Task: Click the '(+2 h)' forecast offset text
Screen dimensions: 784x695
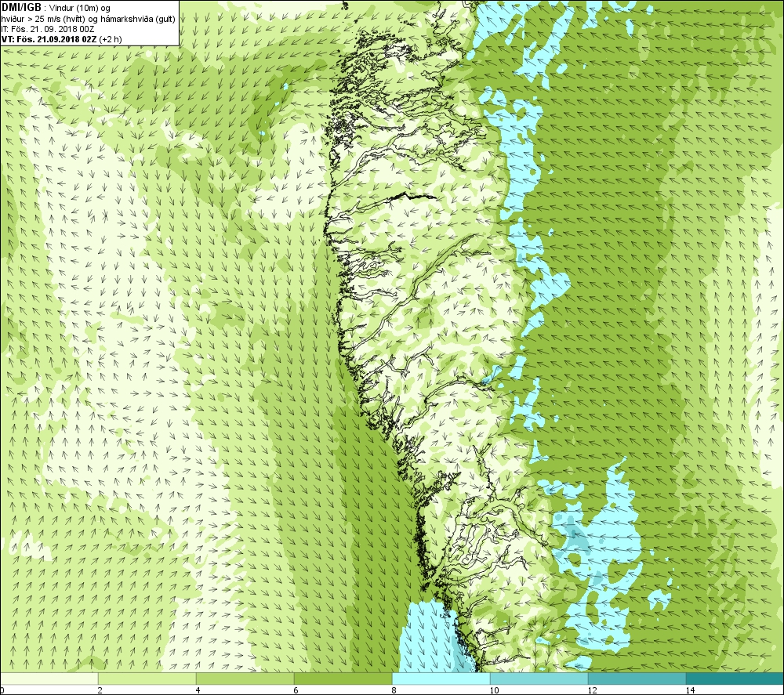Action: pos(111,39)
